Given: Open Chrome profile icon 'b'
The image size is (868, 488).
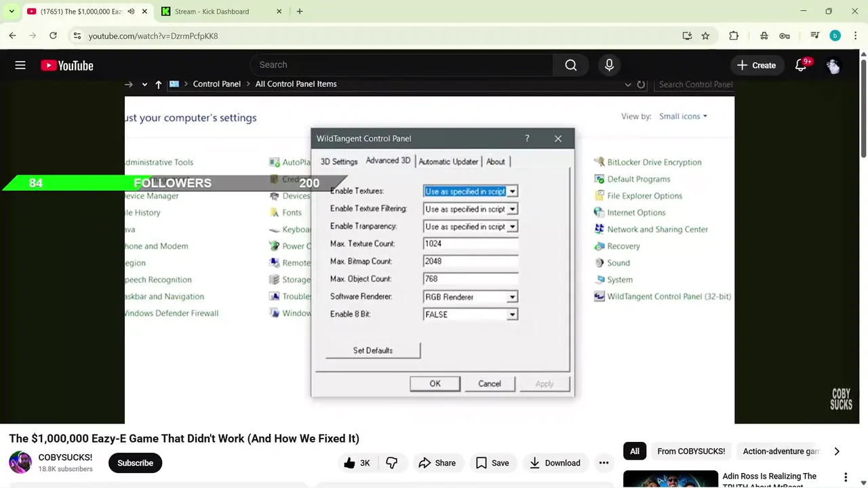Looking at the screenshot, I should click(835, 36).
